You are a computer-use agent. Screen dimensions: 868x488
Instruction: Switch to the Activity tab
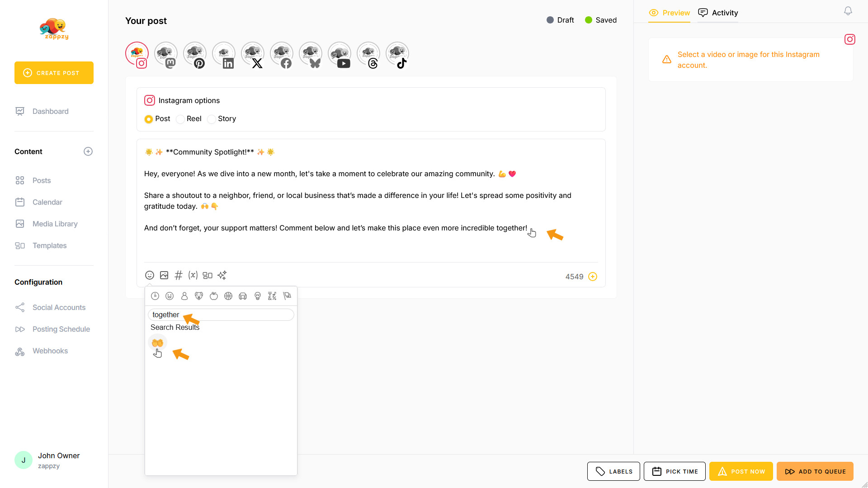[718, 13]
